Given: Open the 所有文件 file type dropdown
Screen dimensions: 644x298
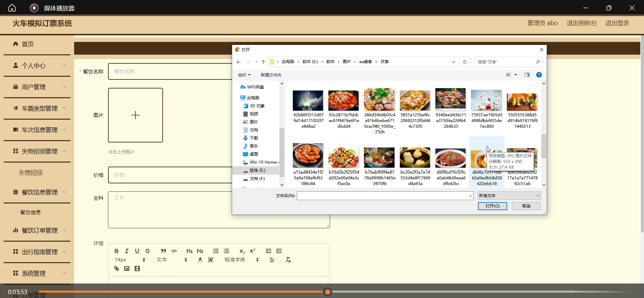Looking at the screenshot, I should 509,196.
